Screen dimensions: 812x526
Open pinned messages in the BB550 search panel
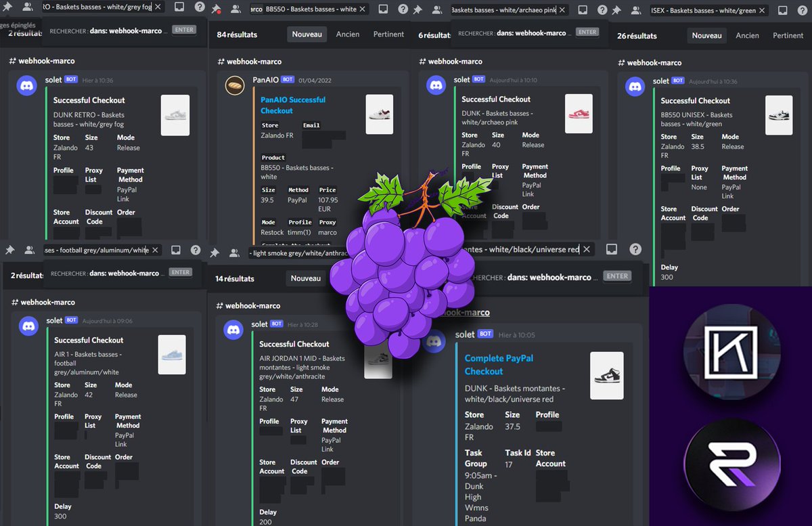216,9
